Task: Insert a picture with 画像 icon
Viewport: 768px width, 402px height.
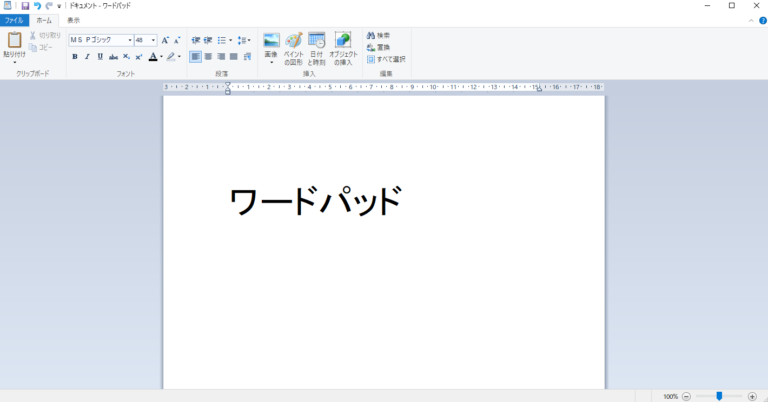Action: point(271,40)
